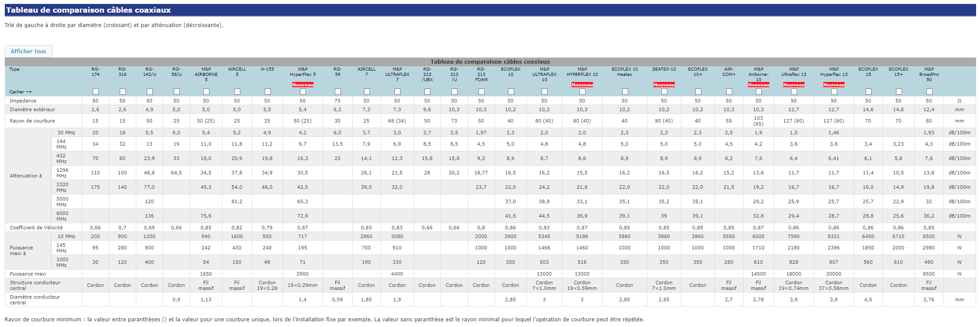Viewport: 980px width, 327px height.
Task: Select the 64,5 attenuation value
Action: point(176,173)
